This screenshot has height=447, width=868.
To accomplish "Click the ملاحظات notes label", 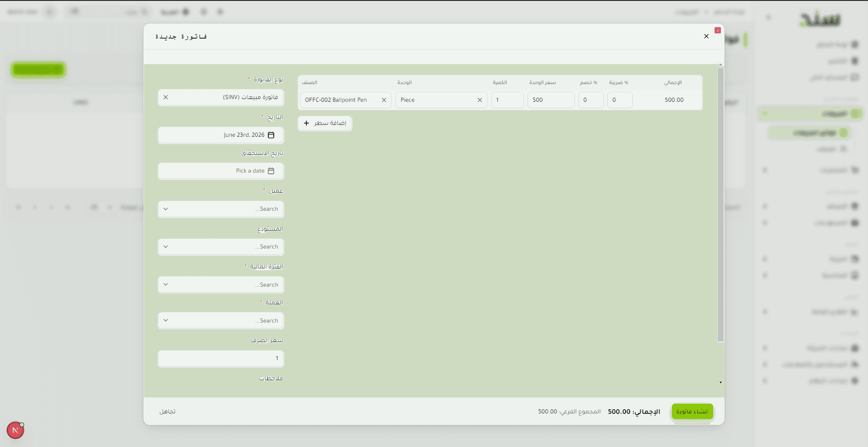I will [x=271, y=378].
